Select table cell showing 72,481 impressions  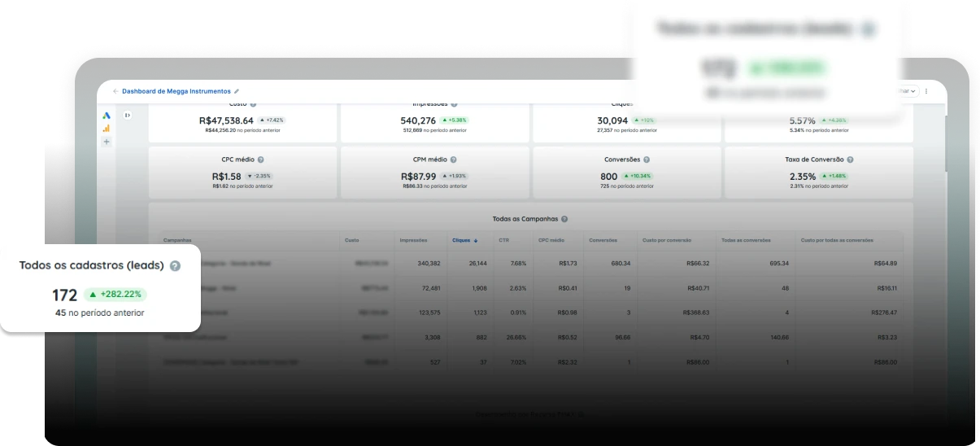coord(430,288)
